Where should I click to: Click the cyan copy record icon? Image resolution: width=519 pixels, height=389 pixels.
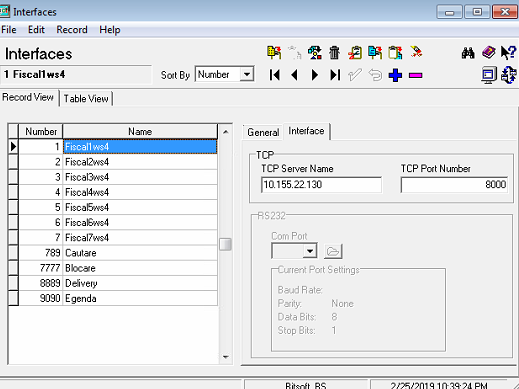pos(375,53)
